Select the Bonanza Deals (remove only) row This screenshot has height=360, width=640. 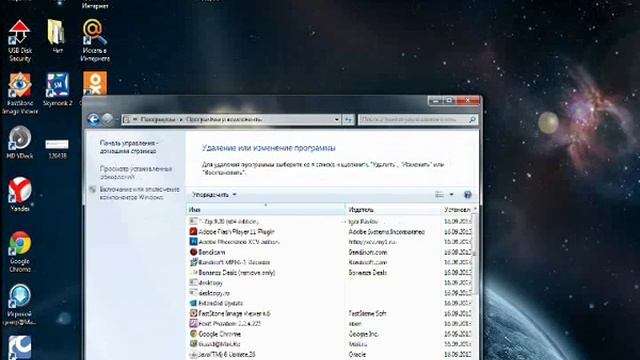point(330,273)
